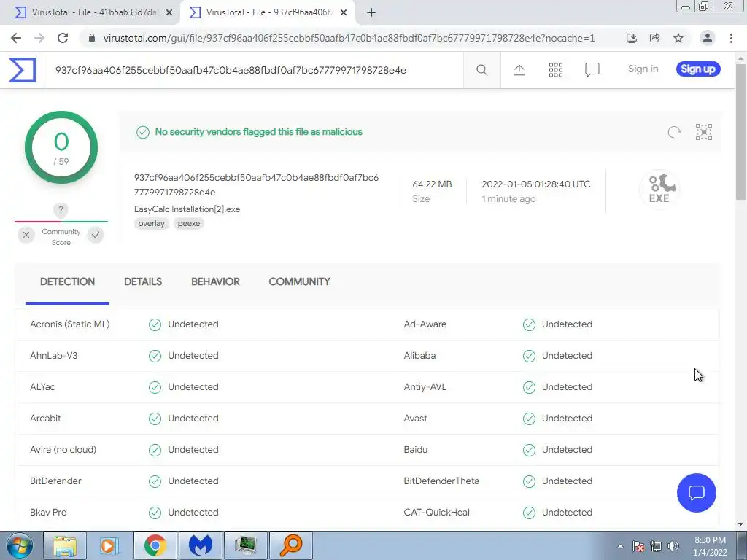747x560 pixels.
Task: Click the VirusTotal logo icon
Action: 22,70
